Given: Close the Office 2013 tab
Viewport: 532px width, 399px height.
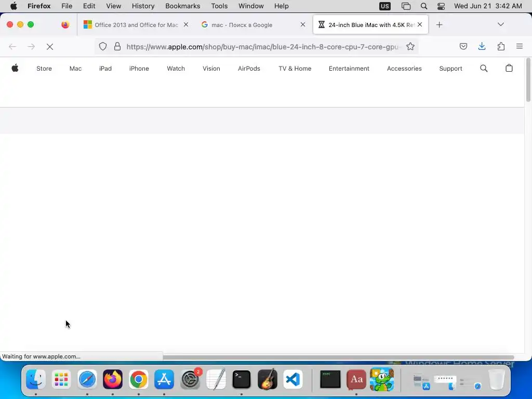Looking at the screenshot, I should (186, 24).
